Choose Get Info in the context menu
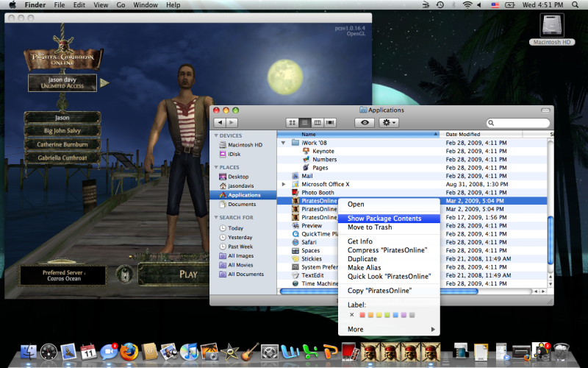The width and height of the screenshot is (588, 368). point(389,241)
